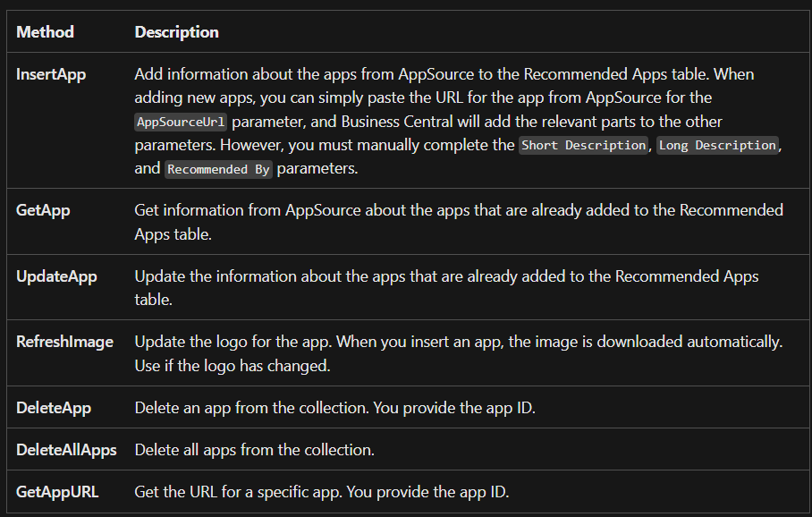The image size is (812, 517).
Task: Select the GetApp method name
Action: [x=43, y=211]
